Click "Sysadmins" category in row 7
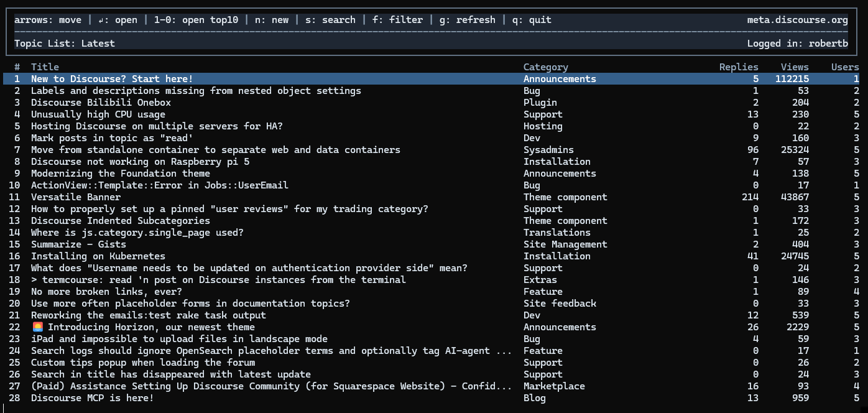The width and height of the screenshot is (868, 413). [548, 150]
